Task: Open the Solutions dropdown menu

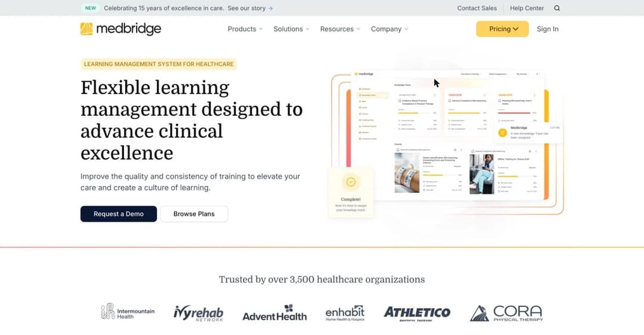Action: click(x=291, y=29)
